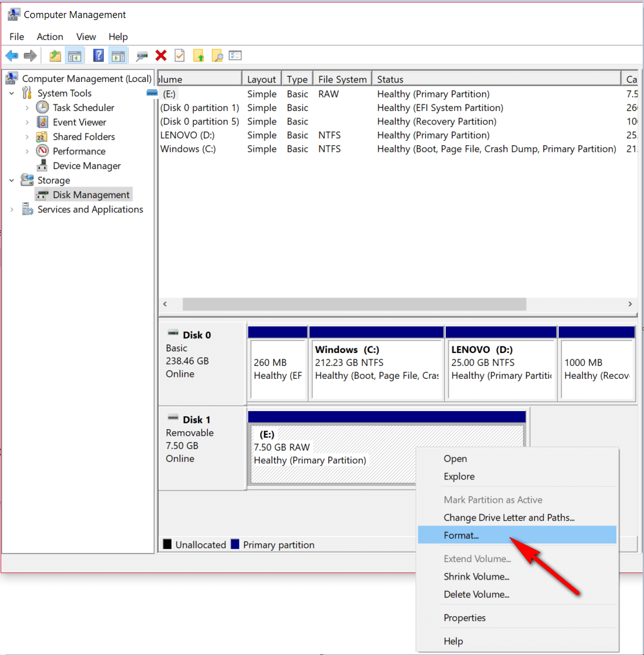Select LENOVO (D:) partition block on Disk 0

tap(501, 364)
